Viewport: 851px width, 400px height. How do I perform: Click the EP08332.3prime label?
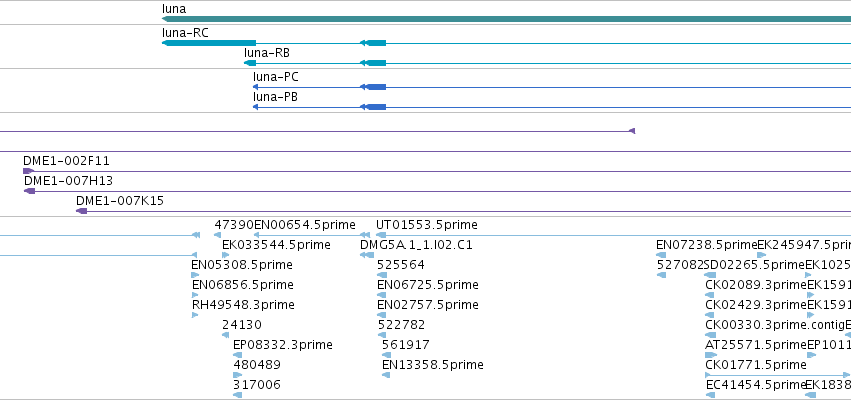pyautogui.click(x=282, y=345)
